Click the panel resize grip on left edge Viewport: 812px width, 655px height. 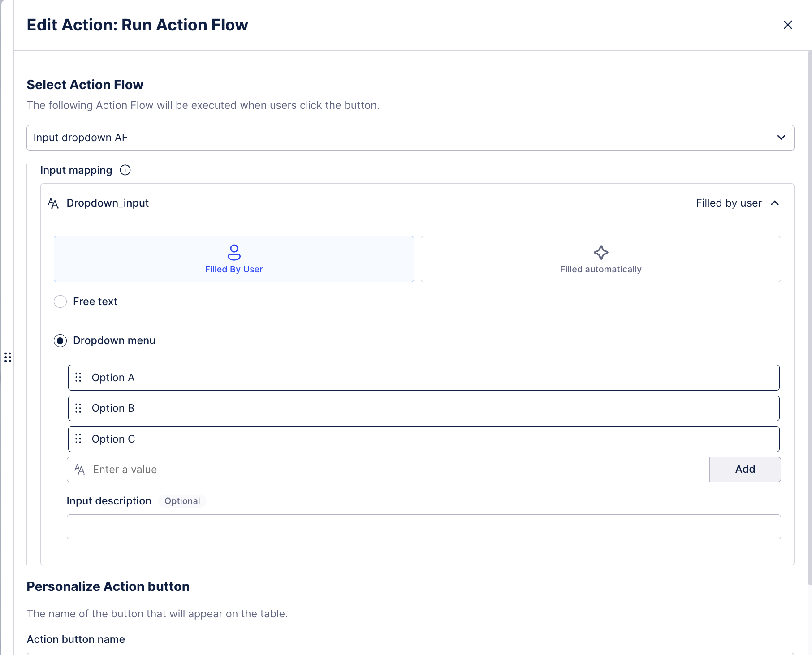tap(8, 357)
